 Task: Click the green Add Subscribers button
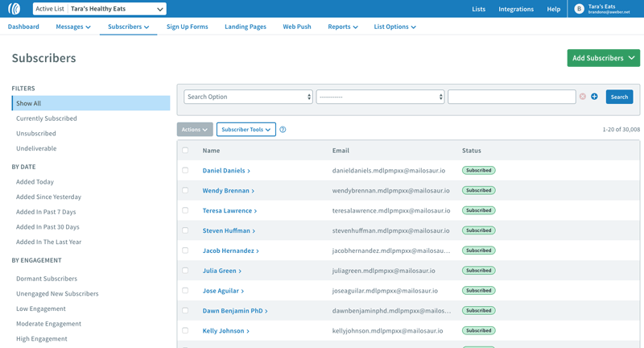pyautogui.click(x=603, y=58)
